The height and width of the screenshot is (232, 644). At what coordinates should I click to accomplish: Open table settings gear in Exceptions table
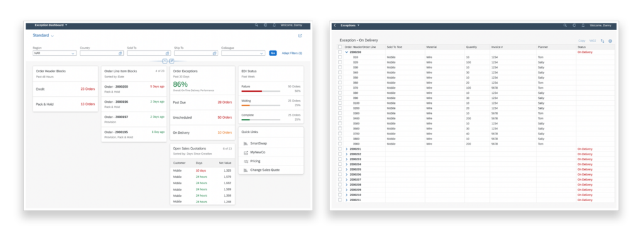[610, 41]
